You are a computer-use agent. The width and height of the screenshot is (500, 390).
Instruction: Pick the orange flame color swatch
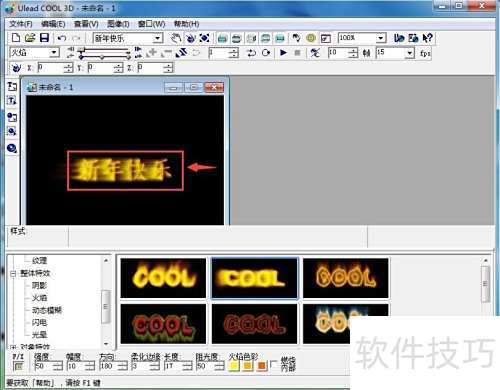tap(262, 366)
